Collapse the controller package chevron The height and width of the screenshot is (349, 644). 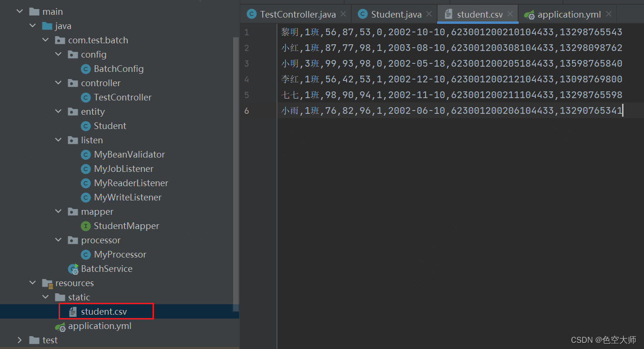click(x=58, y=83)
